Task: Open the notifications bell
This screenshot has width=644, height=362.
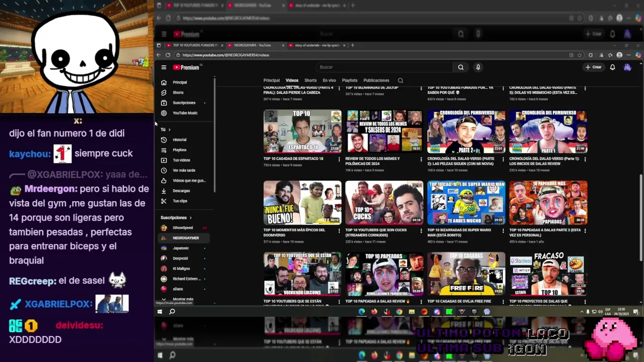Action: pos(612,67)
